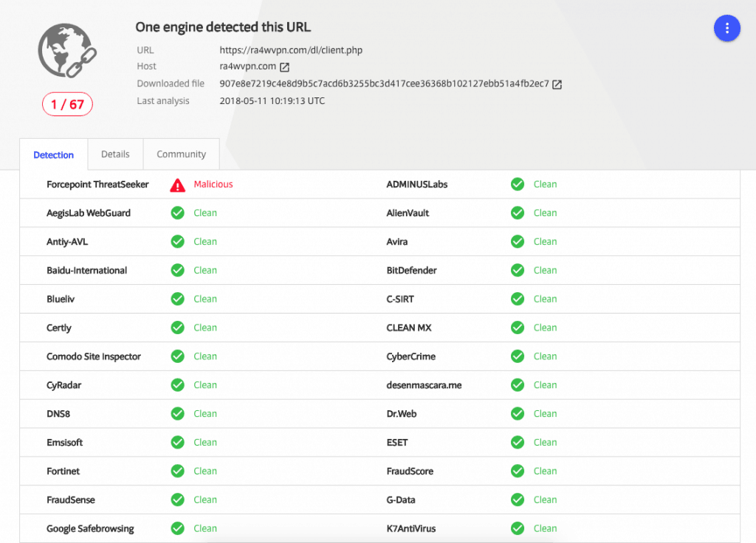Click the Clean verdict next to Avira
The height and width of the screenshot is (543, 756).
[x=545, y=241]
